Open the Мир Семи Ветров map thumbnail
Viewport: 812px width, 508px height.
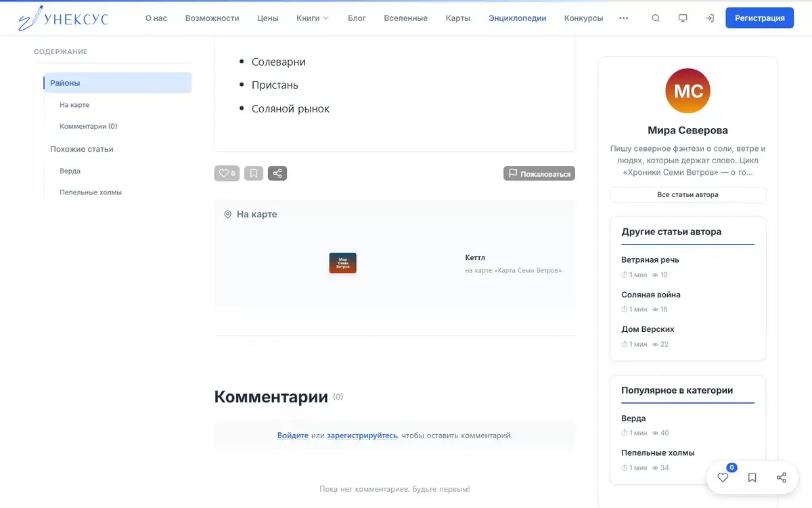(342, 263)
